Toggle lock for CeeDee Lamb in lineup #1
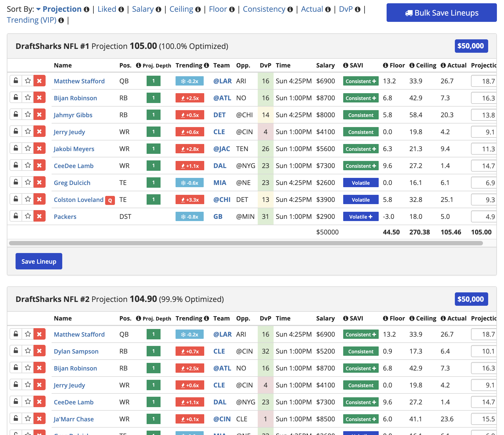This screenshot has height=435, width=504. click(x=16, y=166)
